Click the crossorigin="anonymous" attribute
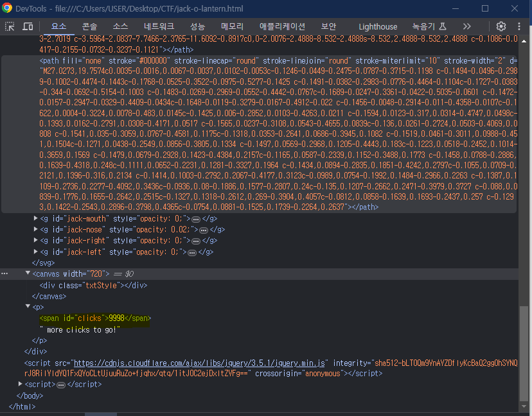This screenshot has width=532, height=416. [299, 373]
